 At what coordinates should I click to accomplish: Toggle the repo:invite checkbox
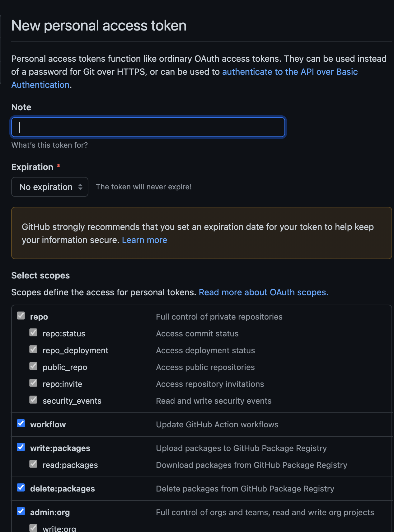click(x=33, y=383)
